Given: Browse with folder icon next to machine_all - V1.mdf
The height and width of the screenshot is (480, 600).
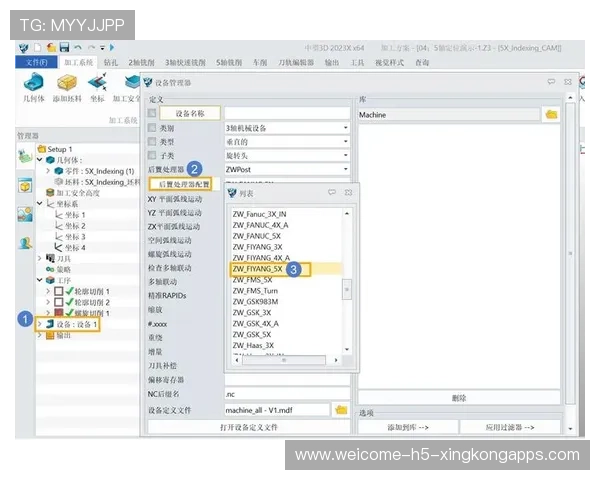Looking at the screenshot, I should pyautogui.click(x=340, y=410).
